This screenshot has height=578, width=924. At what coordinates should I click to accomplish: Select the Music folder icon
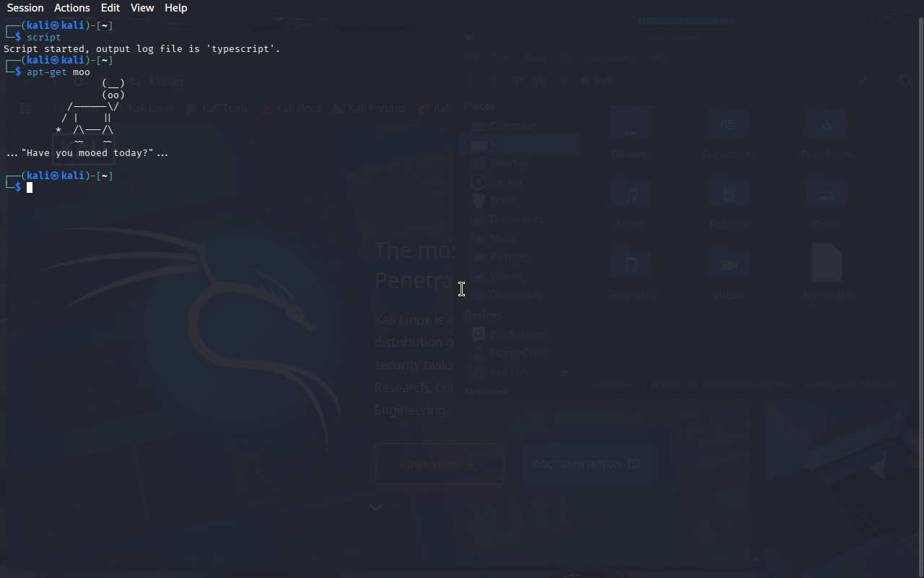click(x=631, y=195)
